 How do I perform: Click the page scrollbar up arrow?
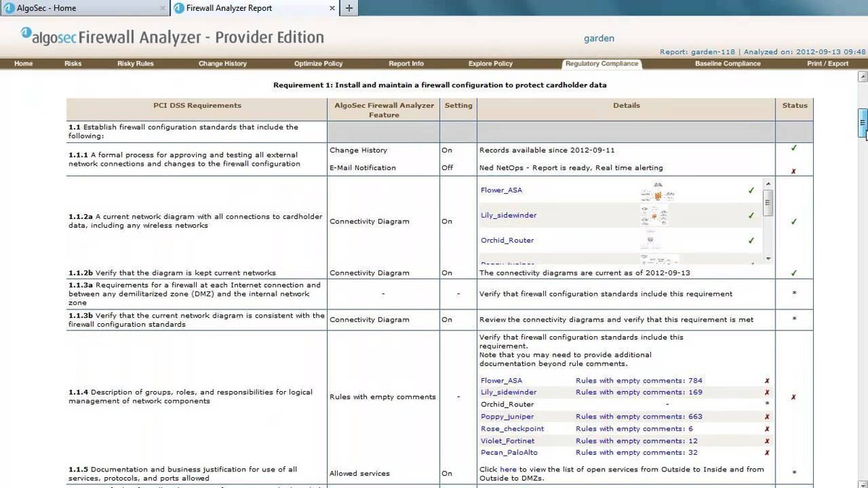862,76
